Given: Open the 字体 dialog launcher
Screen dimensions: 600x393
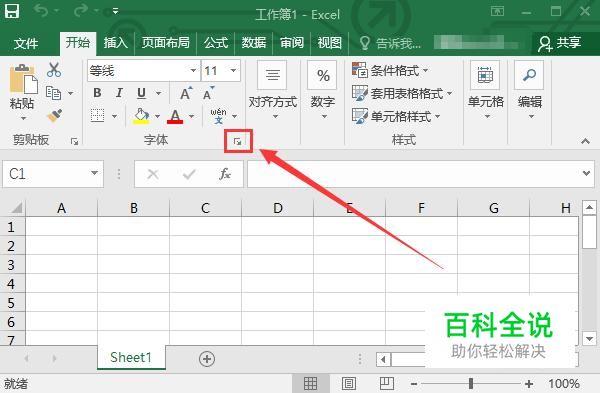Looking at the screenshot, I should click(x=238, y=142).
